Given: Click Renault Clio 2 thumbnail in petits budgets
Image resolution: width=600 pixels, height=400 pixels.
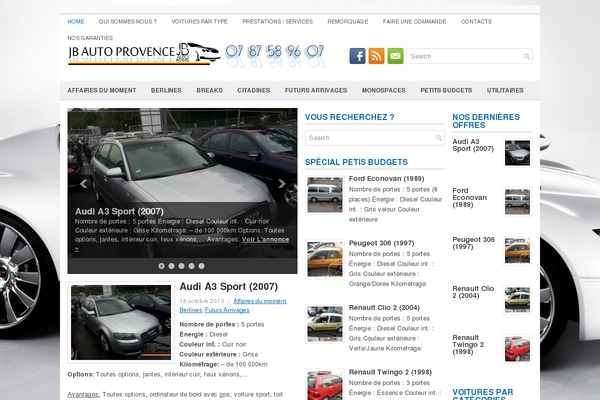Looking at the screenshot, I should tap(325, 323).
